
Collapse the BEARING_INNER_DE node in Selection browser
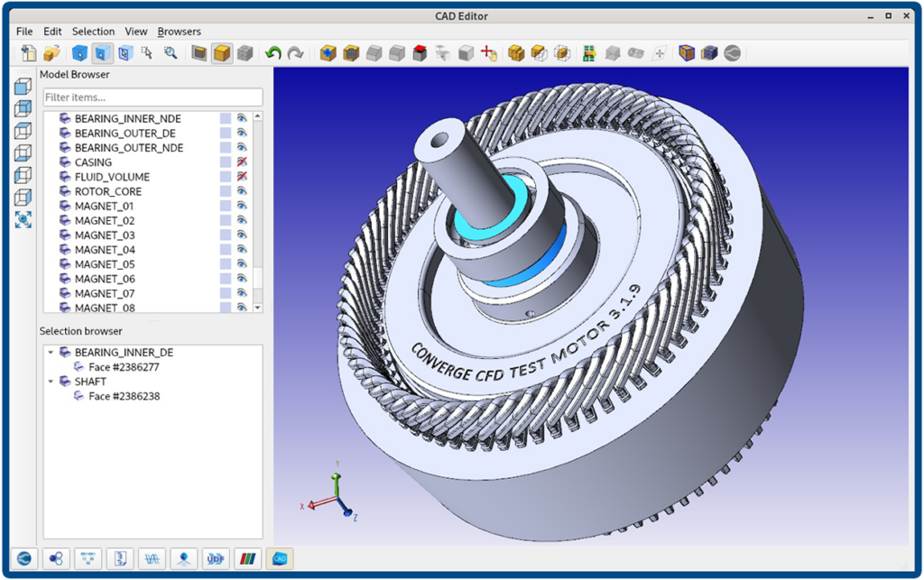[50, 352]
